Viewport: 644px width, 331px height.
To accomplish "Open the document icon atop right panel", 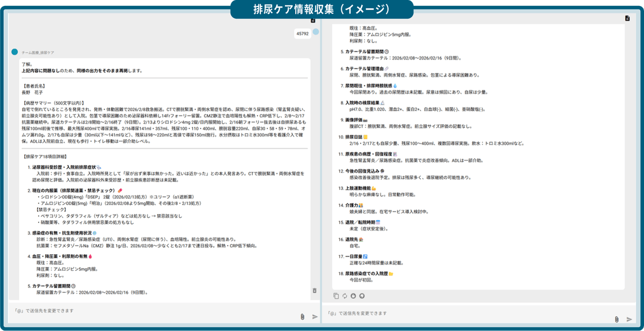I will [627, 18].
